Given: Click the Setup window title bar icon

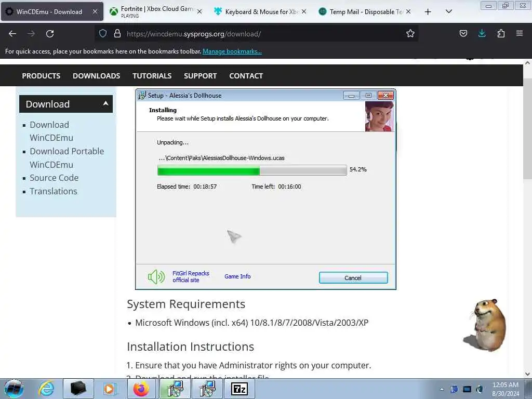Looking at the screenshot, I should coord(142,96).
